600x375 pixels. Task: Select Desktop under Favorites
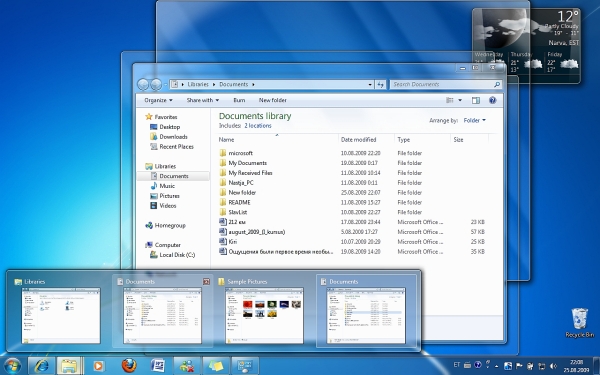tap(170, 127)
